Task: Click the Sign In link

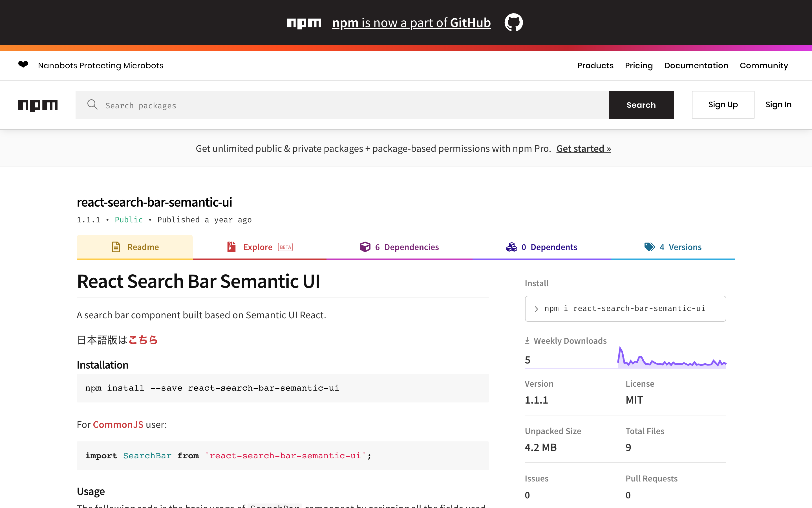Action: click(x=778, y=104)
